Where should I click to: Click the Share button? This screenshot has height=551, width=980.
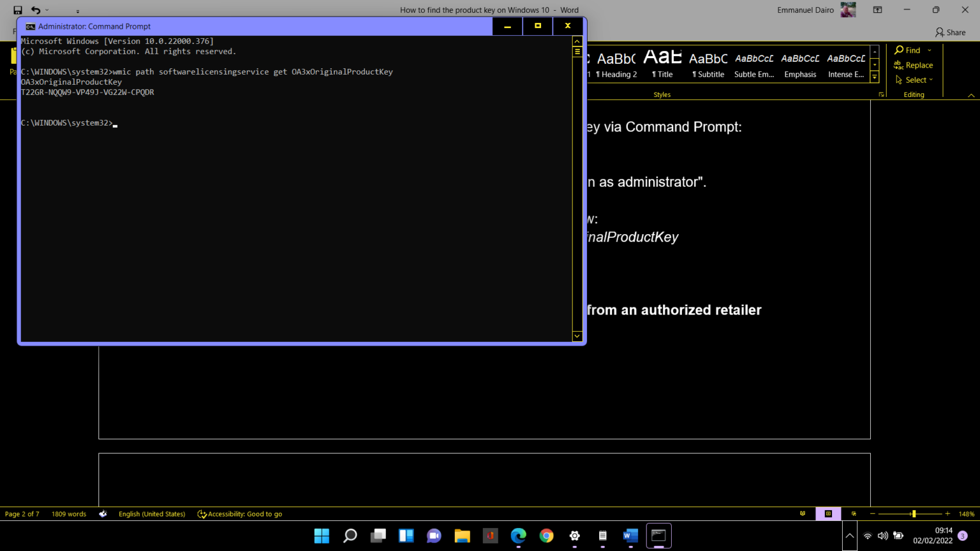pyautogui.click(x=950, y=32)
